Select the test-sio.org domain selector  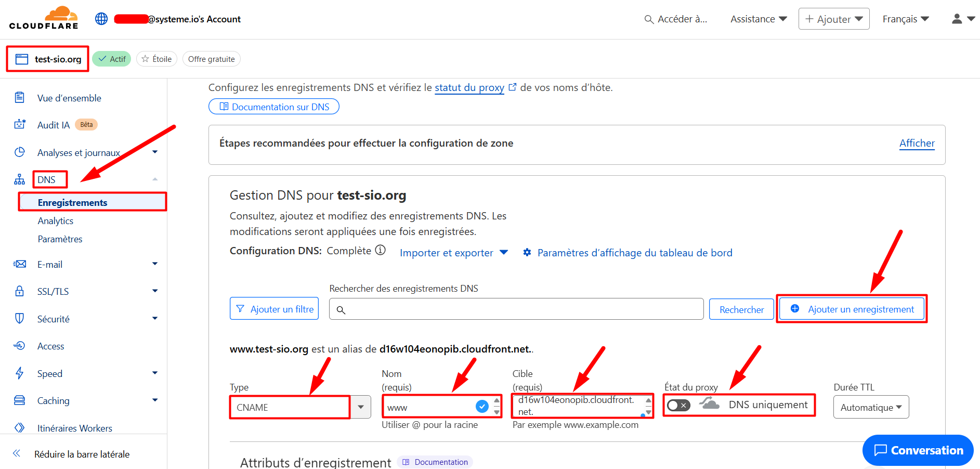pyautogui.click(x=48, y=59)
